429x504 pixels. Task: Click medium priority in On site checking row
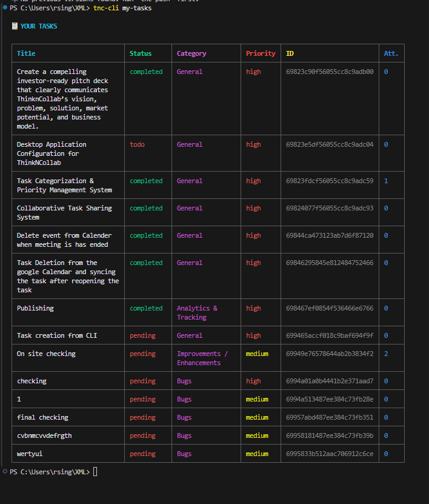point(257,354)
